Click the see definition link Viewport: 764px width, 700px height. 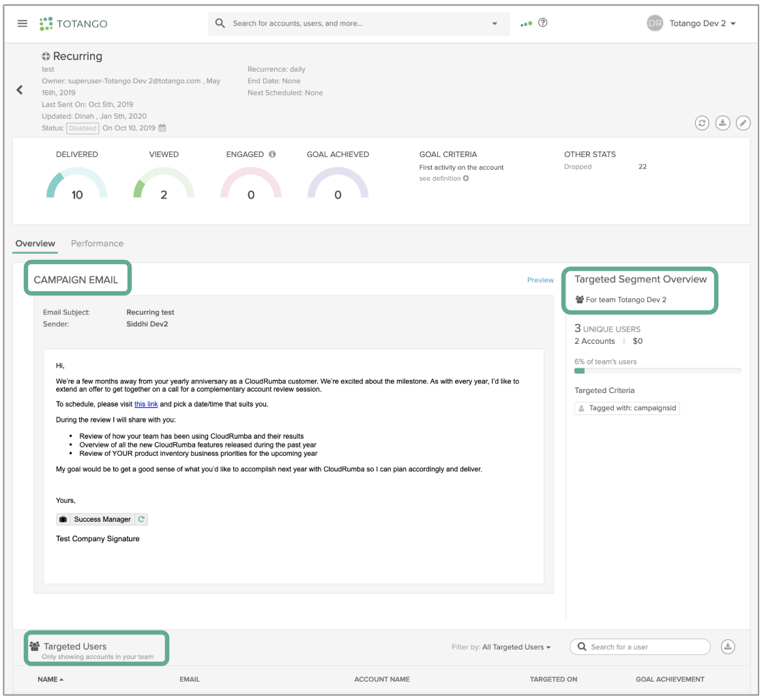point(440,179)
